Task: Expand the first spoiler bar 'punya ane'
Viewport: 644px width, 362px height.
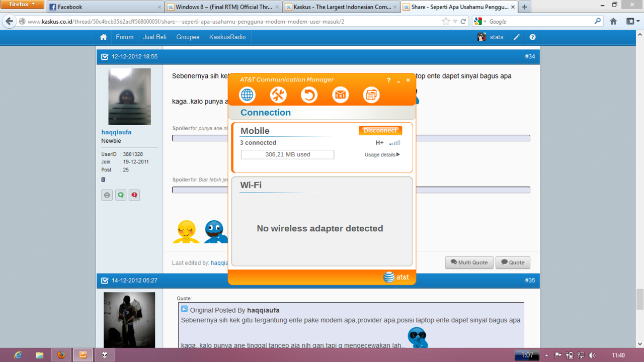Action: coord(351,138)
